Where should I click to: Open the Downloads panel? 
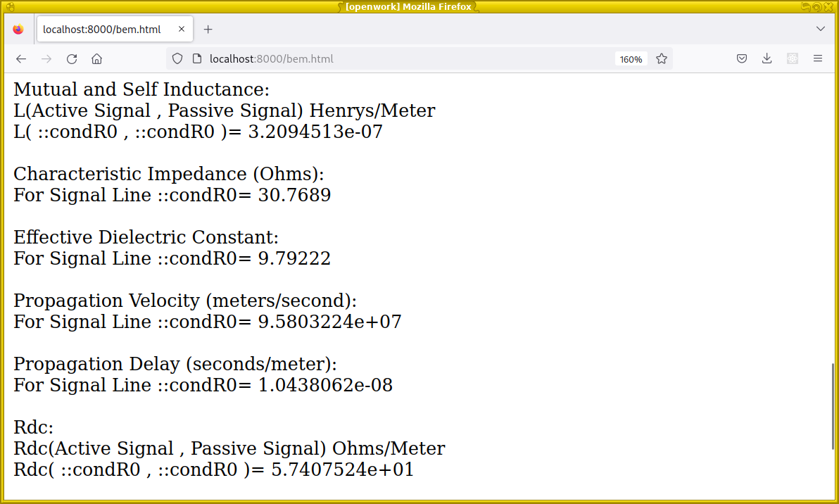(767, 59)
